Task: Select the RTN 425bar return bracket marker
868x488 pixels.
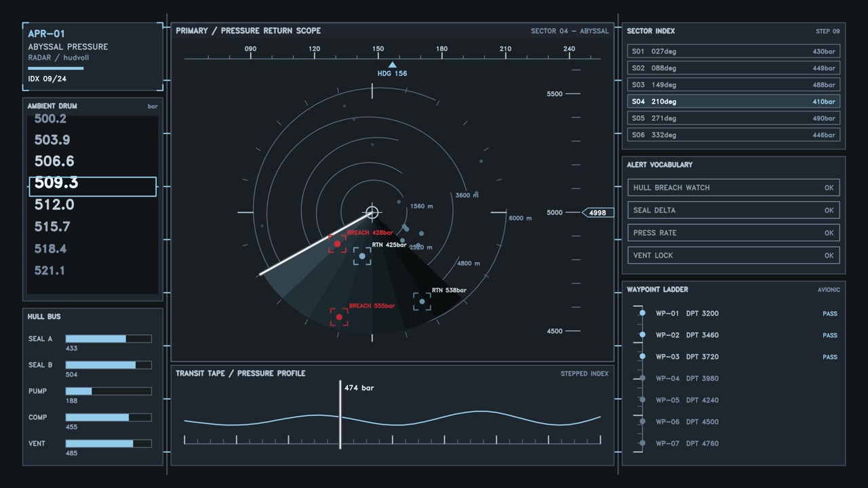Action: coord(362,256)
